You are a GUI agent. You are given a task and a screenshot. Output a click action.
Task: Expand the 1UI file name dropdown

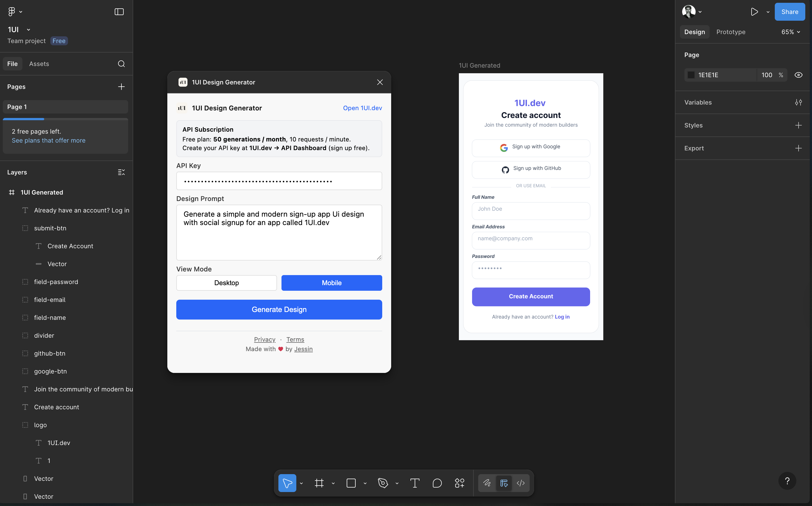29,30
